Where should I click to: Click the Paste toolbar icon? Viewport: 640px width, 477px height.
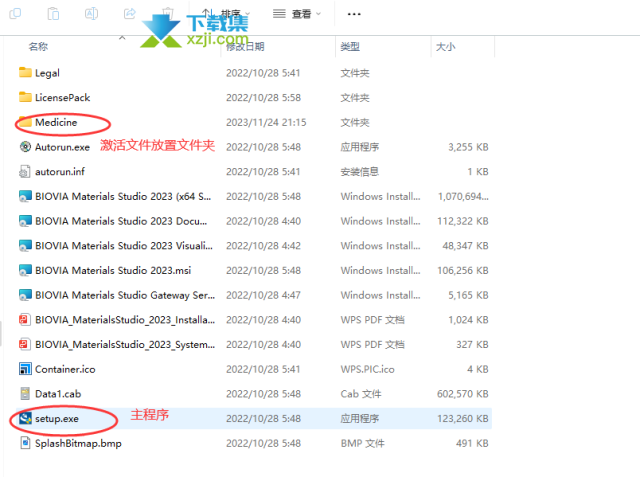(53, 13)
